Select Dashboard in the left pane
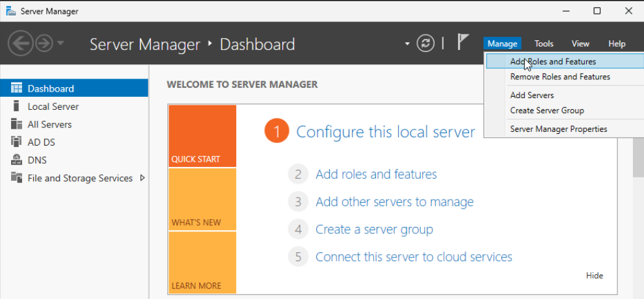Screen dimensions: 644x299 74,88
